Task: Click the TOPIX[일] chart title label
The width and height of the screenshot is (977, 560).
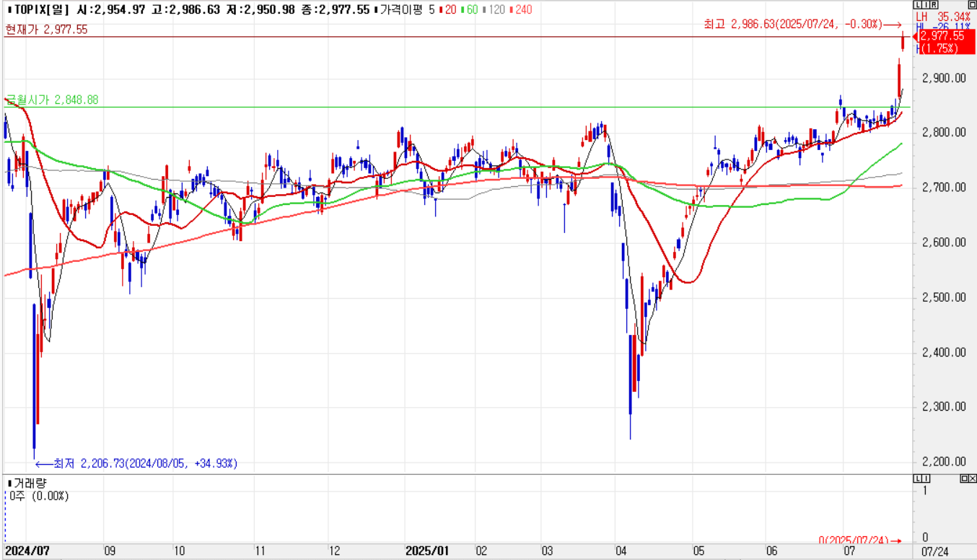Action: pyautogui.click(x=35, y=9)
